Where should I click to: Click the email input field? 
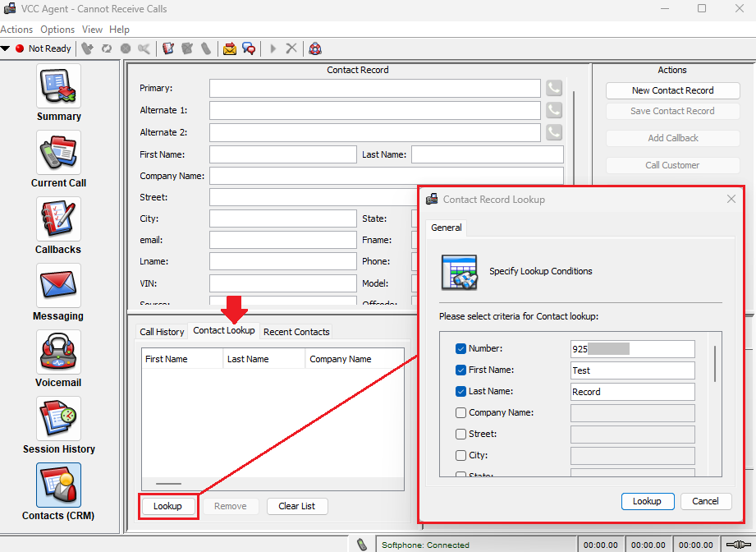(283, 240)
